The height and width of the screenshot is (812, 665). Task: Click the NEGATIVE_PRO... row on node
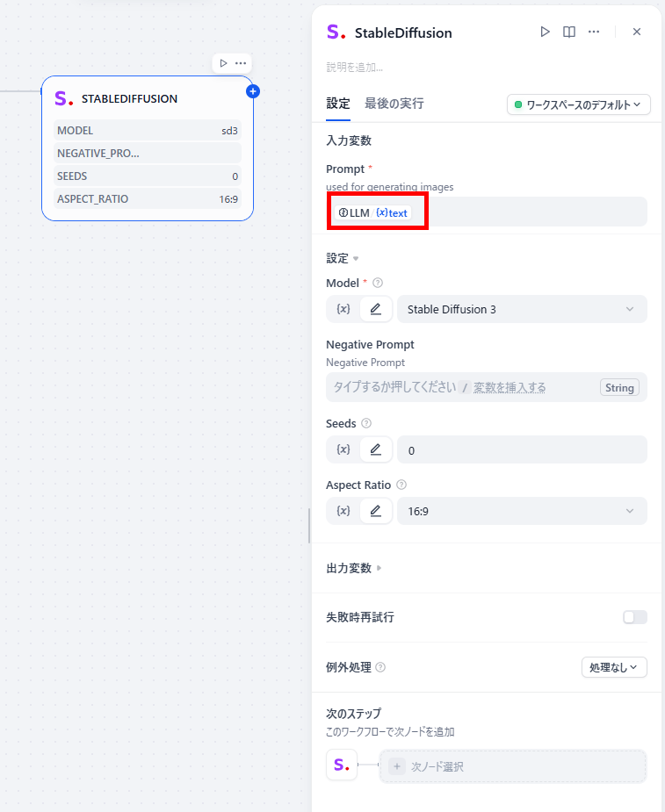pos(148,154)
